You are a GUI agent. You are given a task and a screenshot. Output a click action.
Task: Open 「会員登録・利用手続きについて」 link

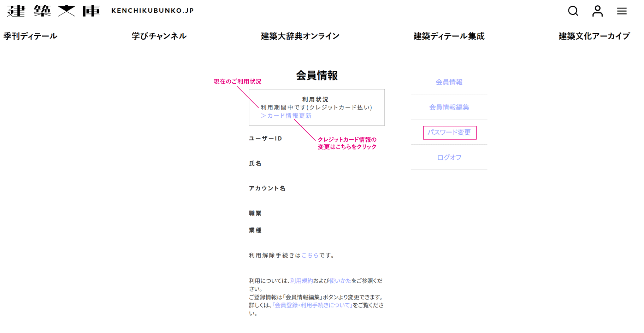click(x=312, y=305)
